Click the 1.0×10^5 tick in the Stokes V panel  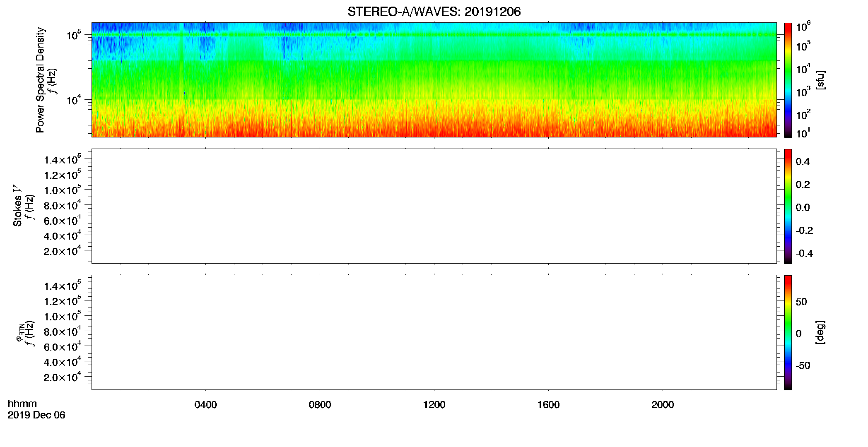63,190
